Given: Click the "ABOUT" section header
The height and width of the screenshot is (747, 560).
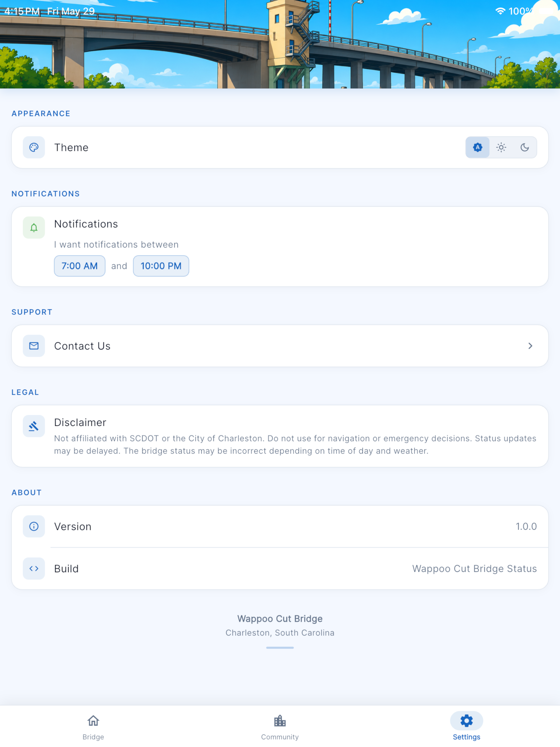Looking at the screenshot, I should 27,492.
